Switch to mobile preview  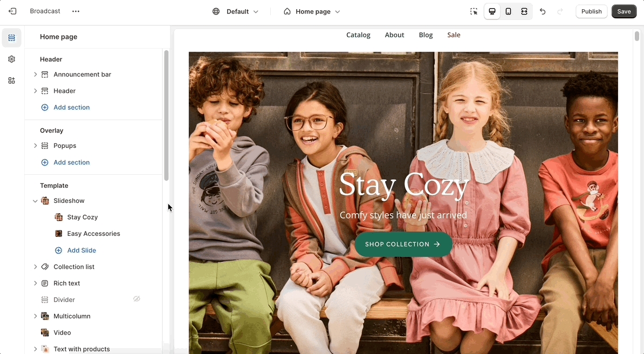pos(508,11)
